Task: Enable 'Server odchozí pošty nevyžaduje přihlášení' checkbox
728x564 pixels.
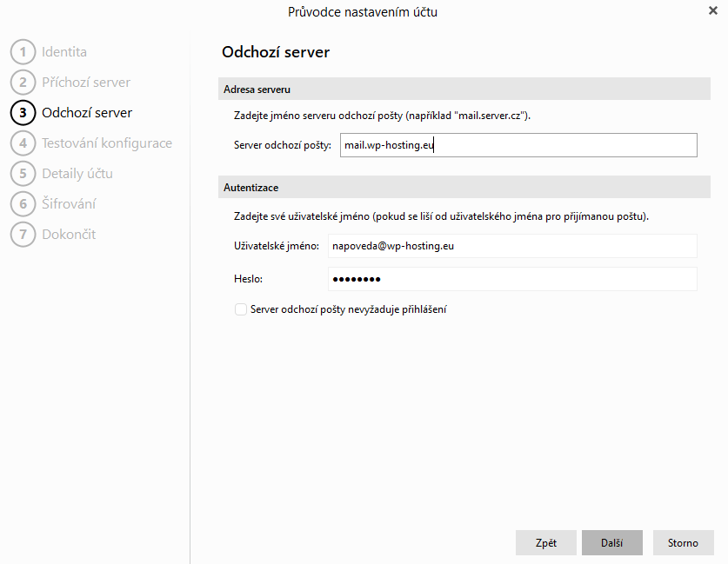Action: coord(241,309)
